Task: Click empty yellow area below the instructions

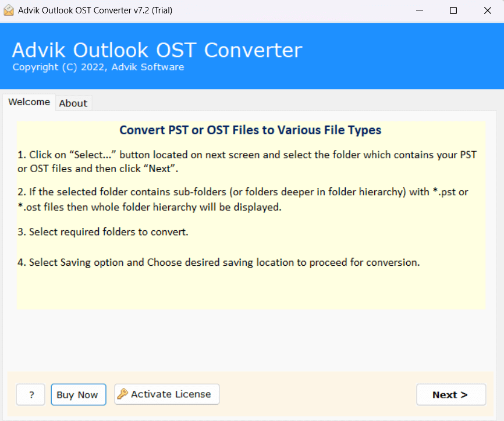Action: pyautogui.click(x=250, y=291)
